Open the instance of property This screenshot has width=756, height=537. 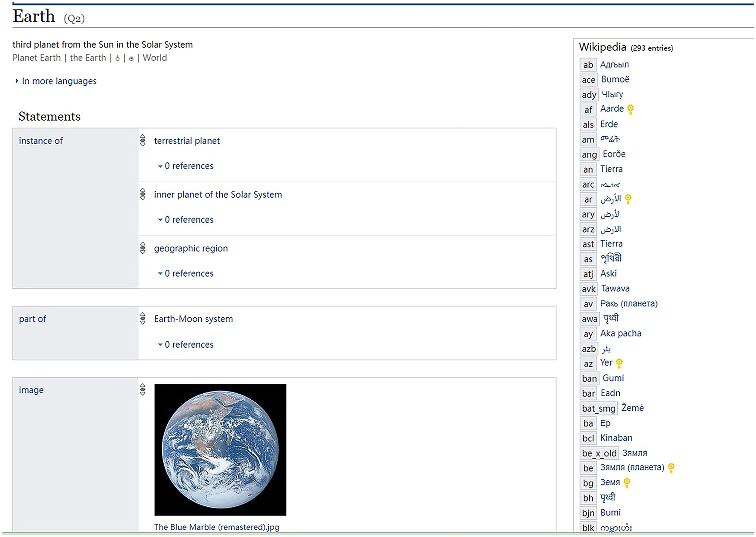coord(41,141)
